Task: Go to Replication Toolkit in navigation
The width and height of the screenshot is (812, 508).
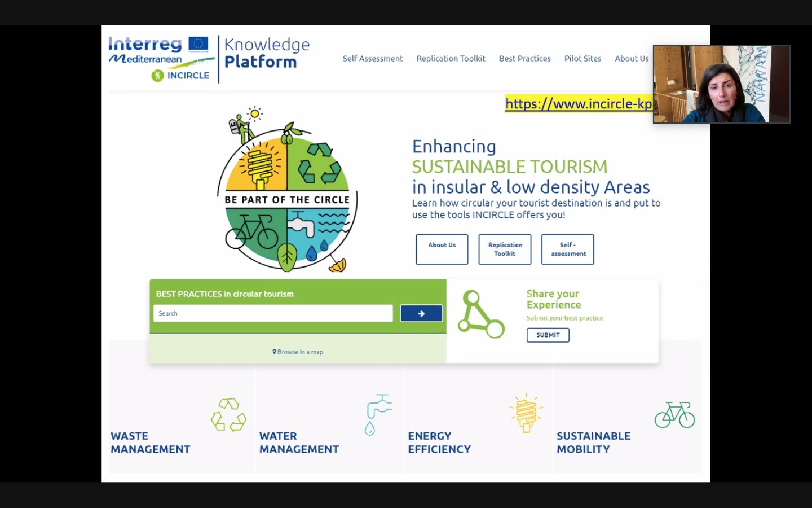Action: pyautogui.click(x=451, y=58)
